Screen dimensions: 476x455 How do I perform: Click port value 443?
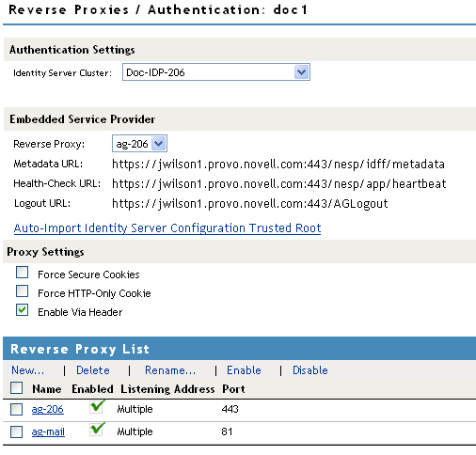[x=230, y=409]
